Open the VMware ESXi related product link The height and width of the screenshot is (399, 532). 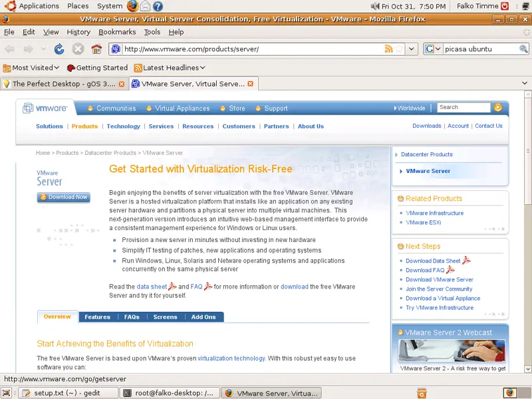424,223
